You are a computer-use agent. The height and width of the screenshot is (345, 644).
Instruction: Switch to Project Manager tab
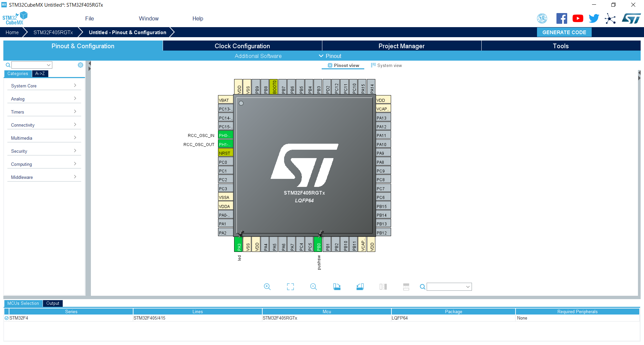click(x=401, y=46)
